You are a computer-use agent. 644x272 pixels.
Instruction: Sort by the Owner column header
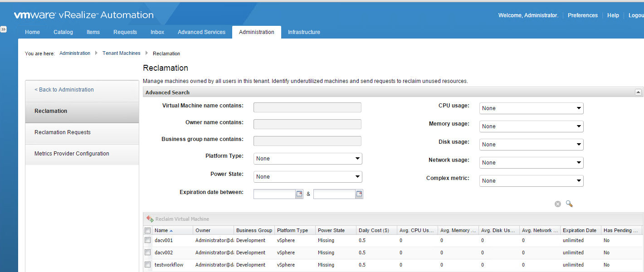point(213,230)
